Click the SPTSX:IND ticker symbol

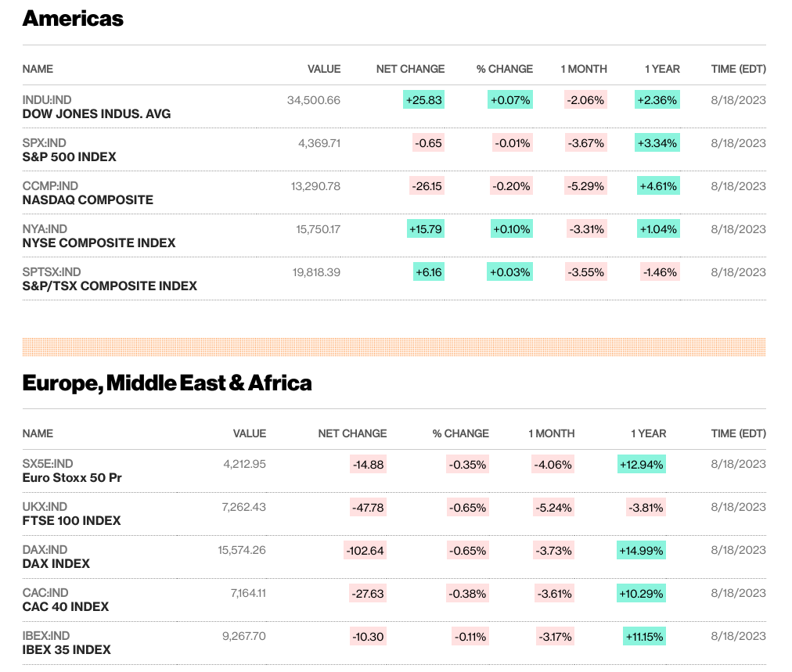(x=52, y=271)
